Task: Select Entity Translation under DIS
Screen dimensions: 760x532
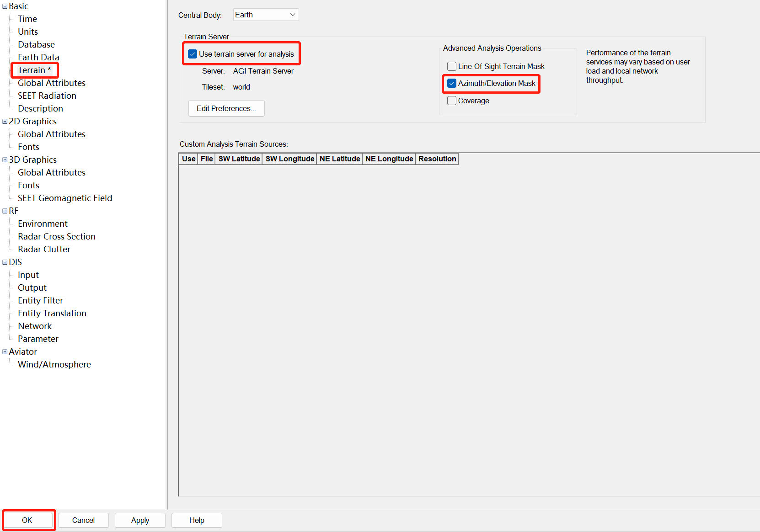Action: click(52, 313)
